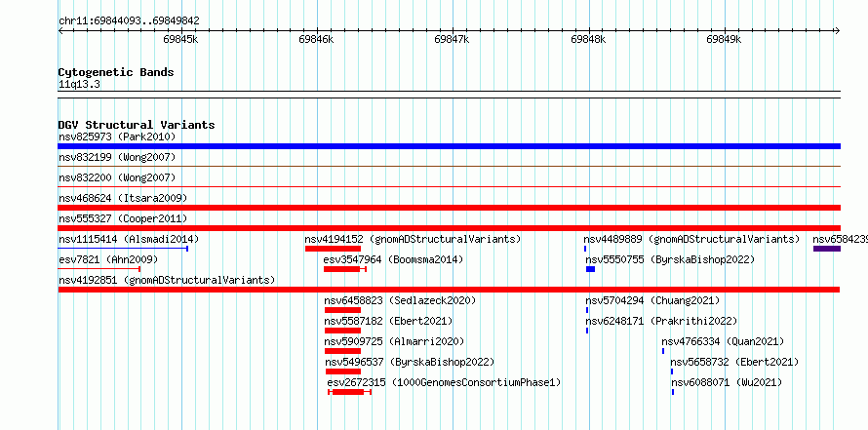Open nsv5496537 (ByrskaBishop2022) variant label
This screenshot has height=430, width=868.
click(x=409, y=362)
